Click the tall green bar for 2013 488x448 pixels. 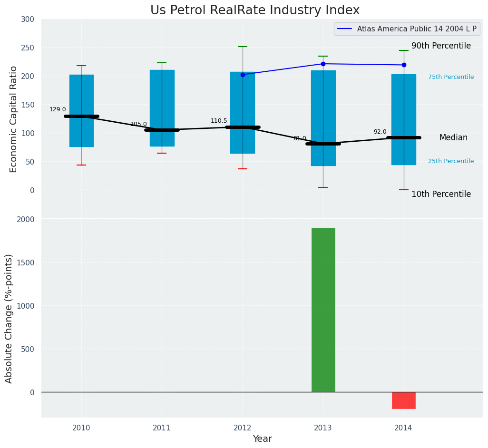323,310
